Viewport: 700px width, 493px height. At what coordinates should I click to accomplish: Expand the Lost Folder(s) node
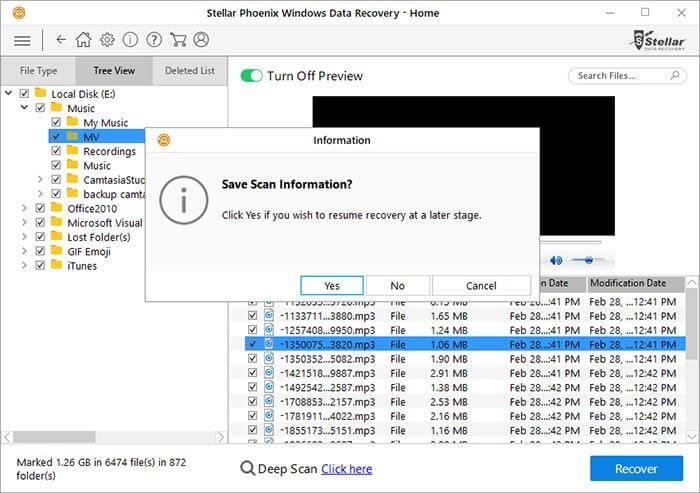pos(25,237)
